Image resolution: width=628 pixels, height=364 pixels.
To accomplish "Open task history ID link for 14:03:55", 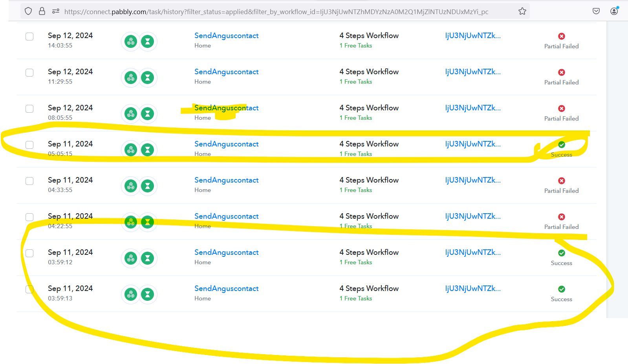I will (473, 36).
